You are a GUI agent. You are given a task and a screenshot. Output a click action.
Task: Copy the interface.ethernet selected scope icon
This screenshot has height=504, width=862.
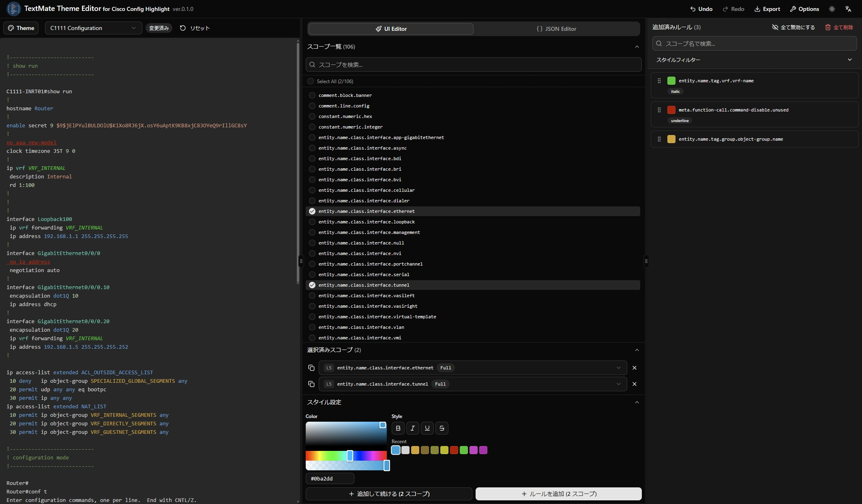(311, 368)
